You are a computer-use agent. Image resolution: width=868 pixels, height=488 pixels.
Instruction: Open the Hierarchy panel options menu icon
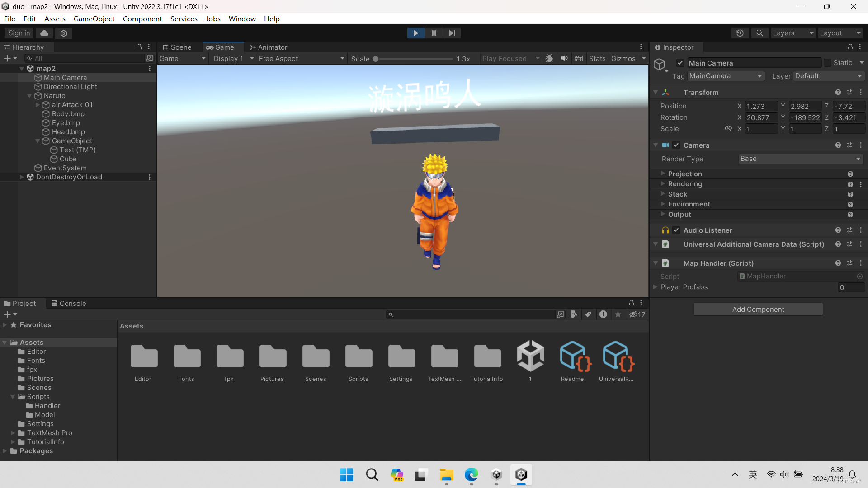click(149, 47)
